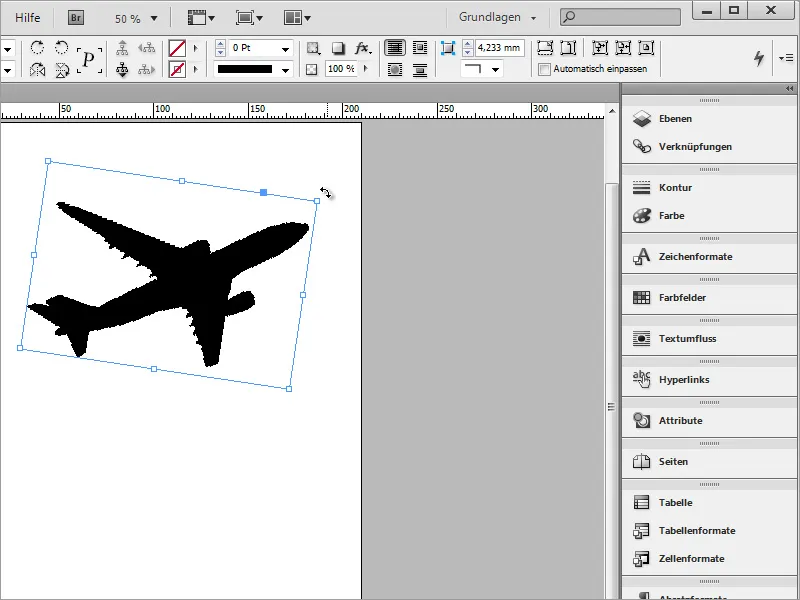Toggle no text wrap button
800x600 pixels.
coord(394,48)
